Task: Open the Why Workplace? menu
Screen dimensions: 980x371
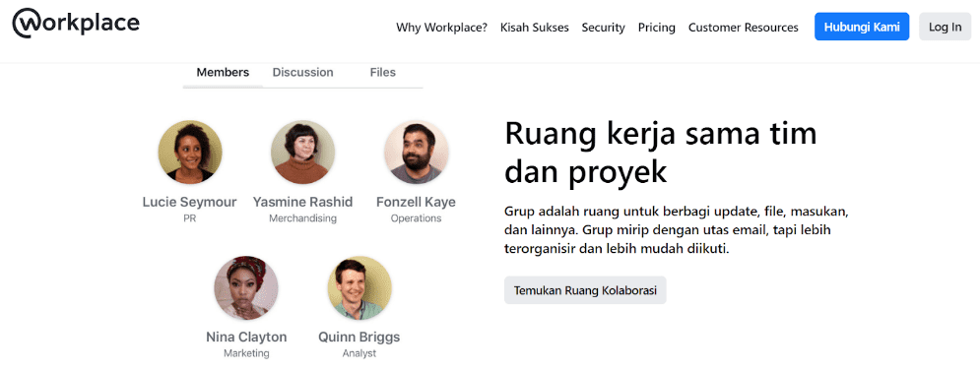Action: tap(442, 28)
